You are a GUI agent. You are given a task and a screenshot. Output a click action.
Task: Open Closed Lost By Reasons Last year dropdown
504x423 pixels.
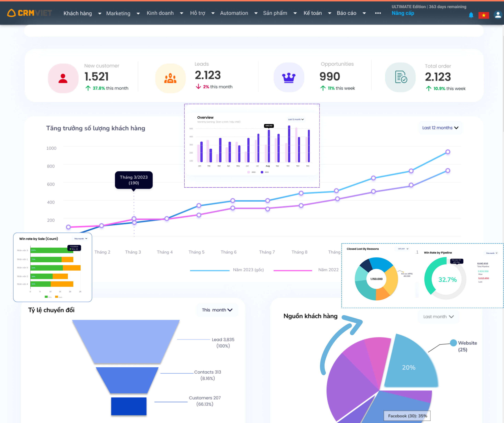tap(403, 249)
